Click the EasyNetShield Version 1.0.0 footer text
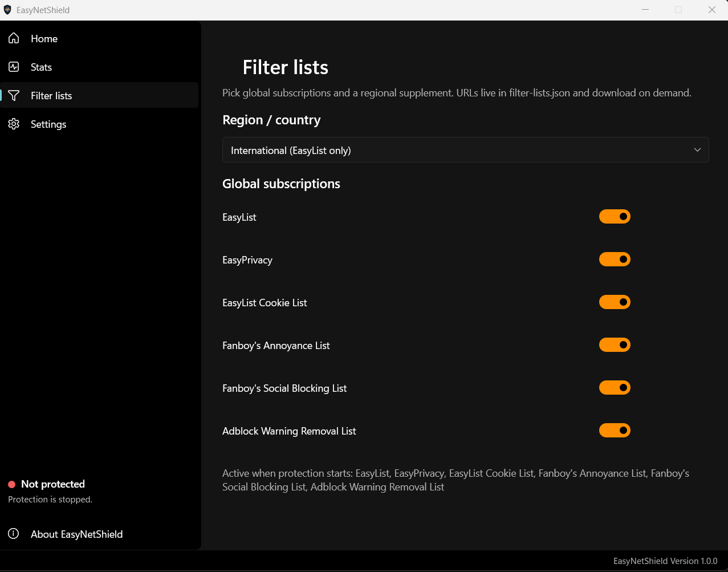Image resolution: width=728 pixels, height=572 pixels. pyautogui.click(x=665, y=561)
